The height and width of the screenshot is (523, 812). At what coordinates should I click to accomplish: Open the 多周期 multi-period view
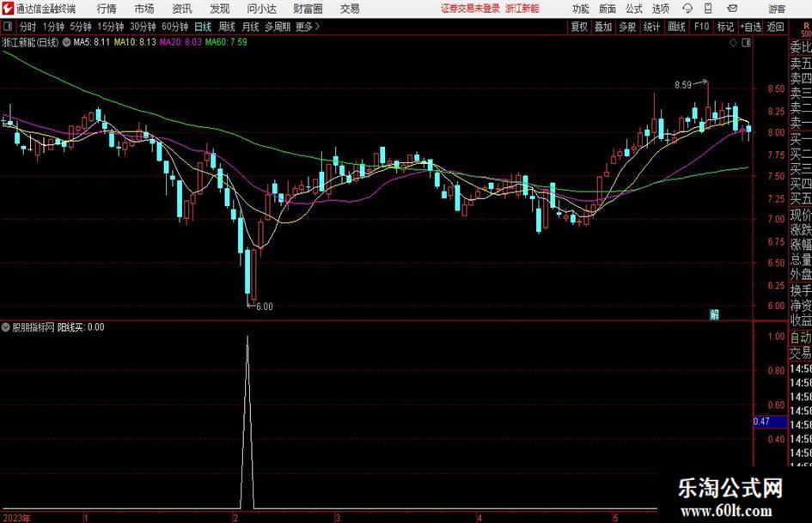pyautogui.click(x=277, y=27)
